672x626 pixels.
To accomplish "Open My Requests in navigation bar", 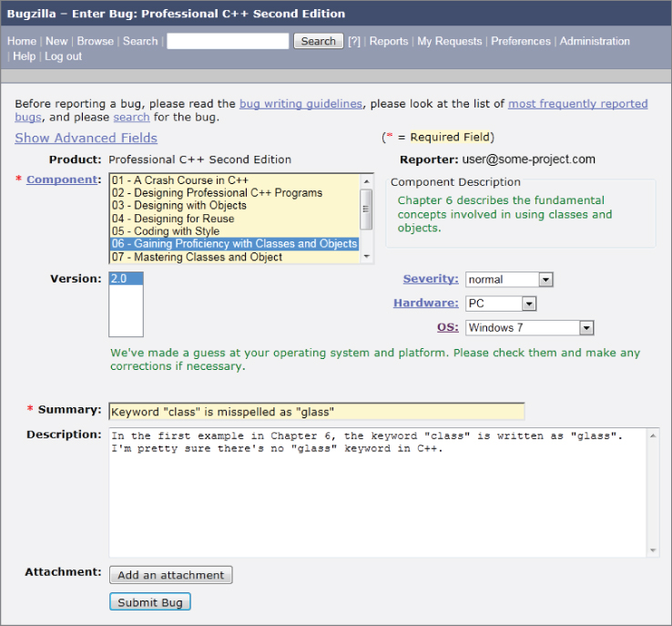I will click(450, 41).
